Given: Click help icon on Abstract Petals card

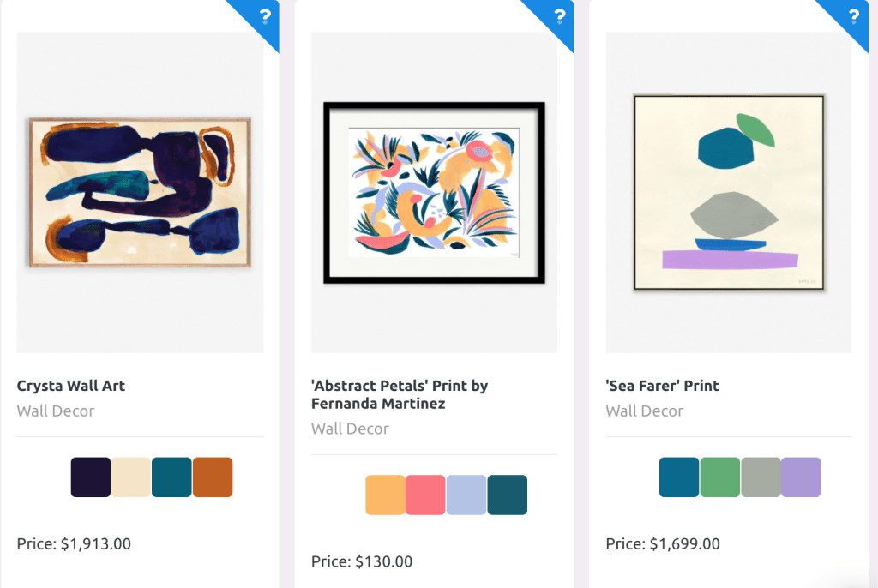Looking at the screenshot, I should click(x=560, y=16).
